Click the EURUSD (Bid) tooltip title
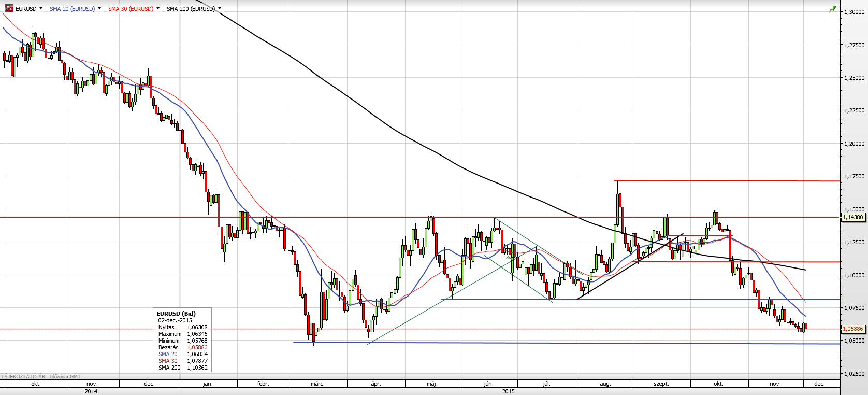The width and height of the screenshot is (868, 395). point(176,314)
